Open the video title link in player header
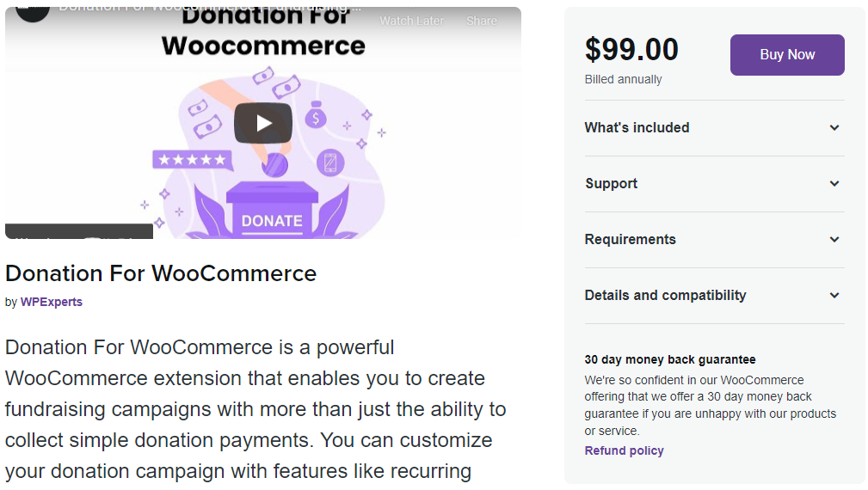Screen dimensions: 868x490 pyautogui.click(x=209, y=9)
